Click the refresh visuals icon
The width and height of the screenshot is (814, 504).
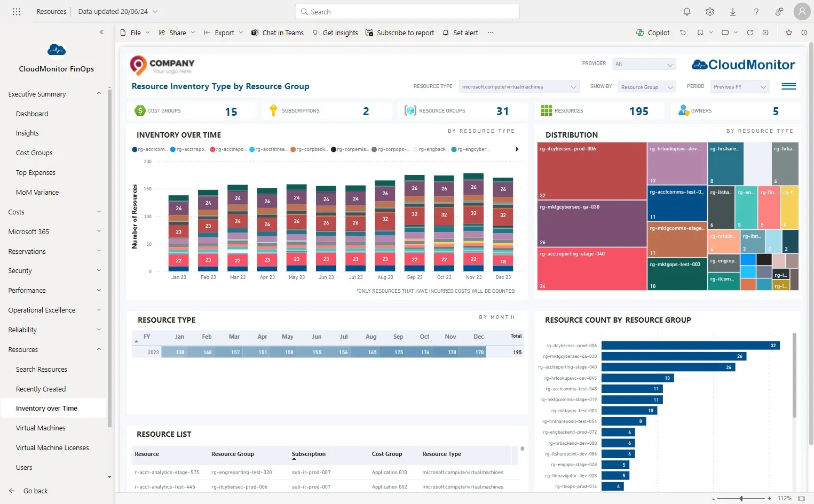(x=750, y=33)
